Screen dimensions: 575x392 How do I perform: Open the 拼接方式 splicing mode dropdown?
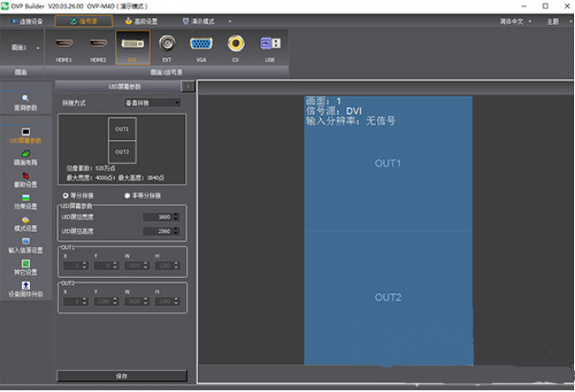pyautogui.click(x=153, y=103)
